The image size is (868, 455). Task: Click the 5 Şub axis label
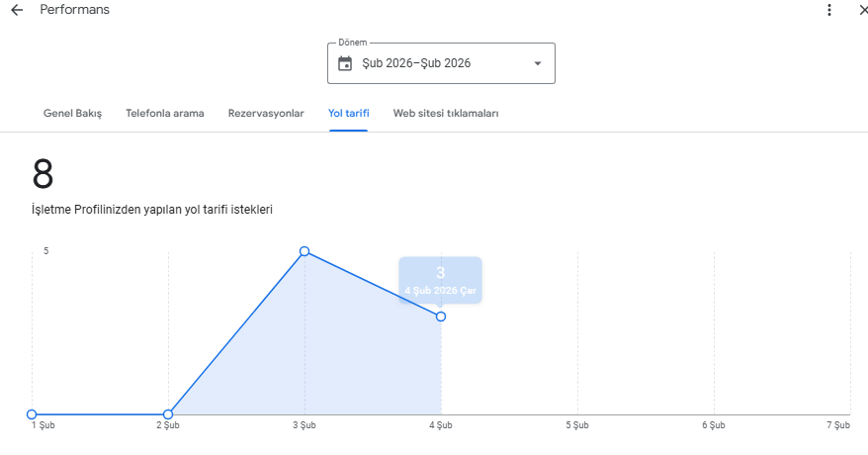[577, 425]
